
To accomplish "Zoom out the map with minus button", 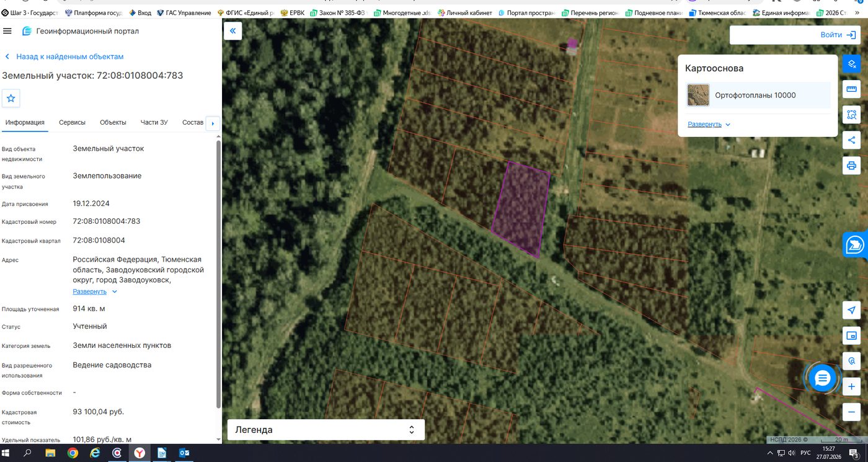I will [851, 412].
